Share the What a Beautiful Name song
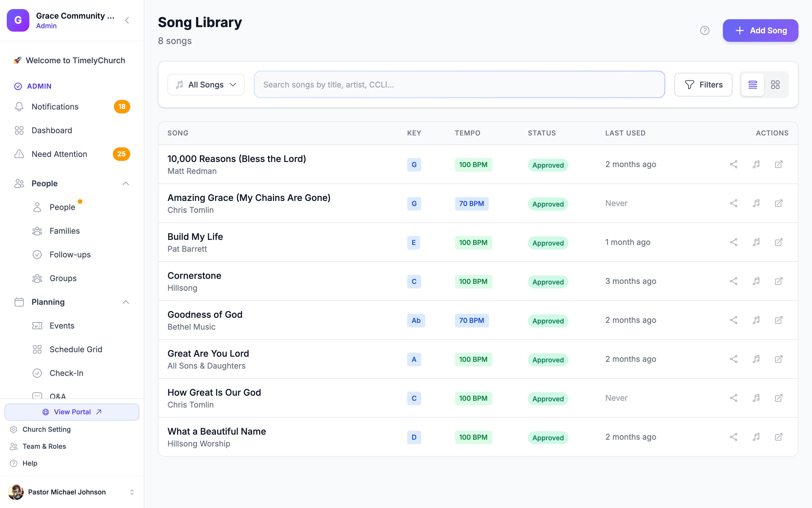Image resolution: width=812 pixels, height=508 pixels. pyautogui.click(x=734, y=437)
